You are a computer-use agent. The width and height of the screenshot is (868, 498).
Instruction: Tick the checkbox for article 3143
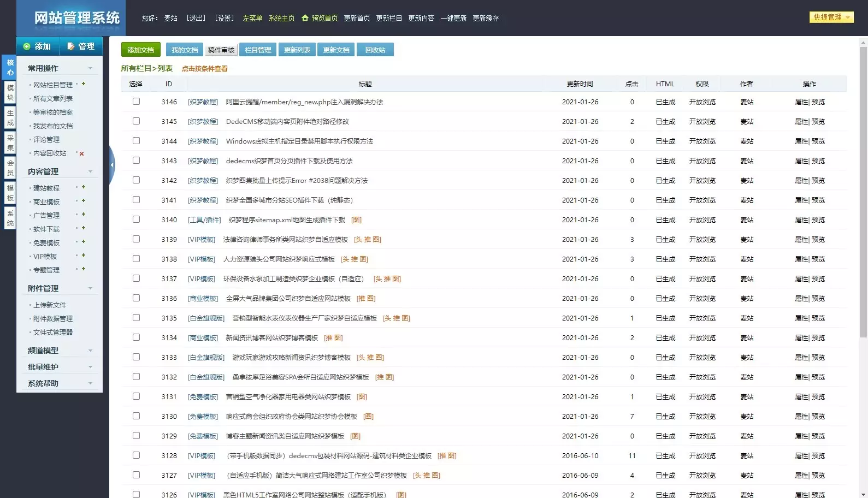click(136, 161)
